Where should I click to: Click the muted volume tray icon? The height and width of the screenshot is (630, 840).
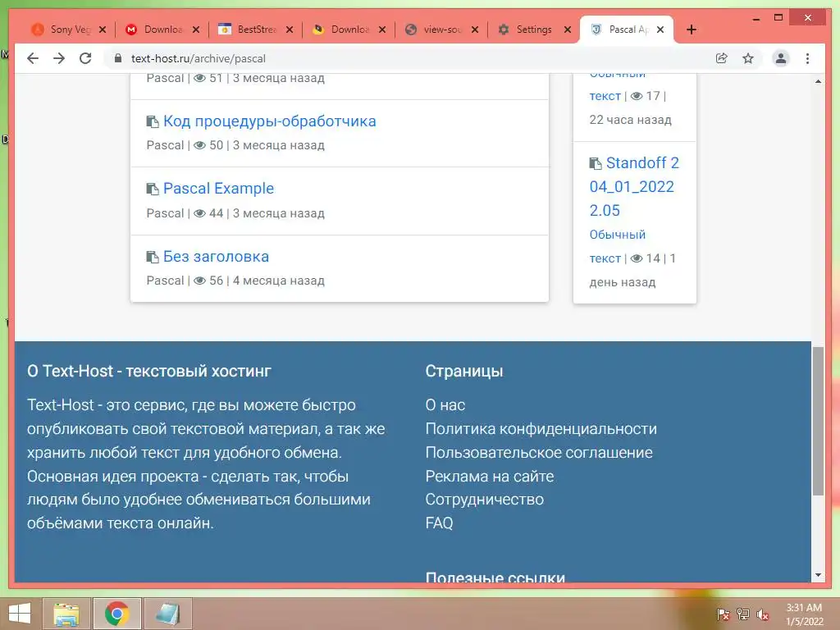click(763, 614)
